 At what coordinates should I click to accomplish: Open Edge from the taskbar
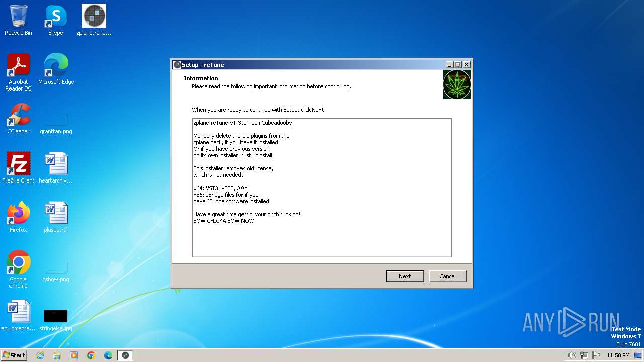[108, 355]
